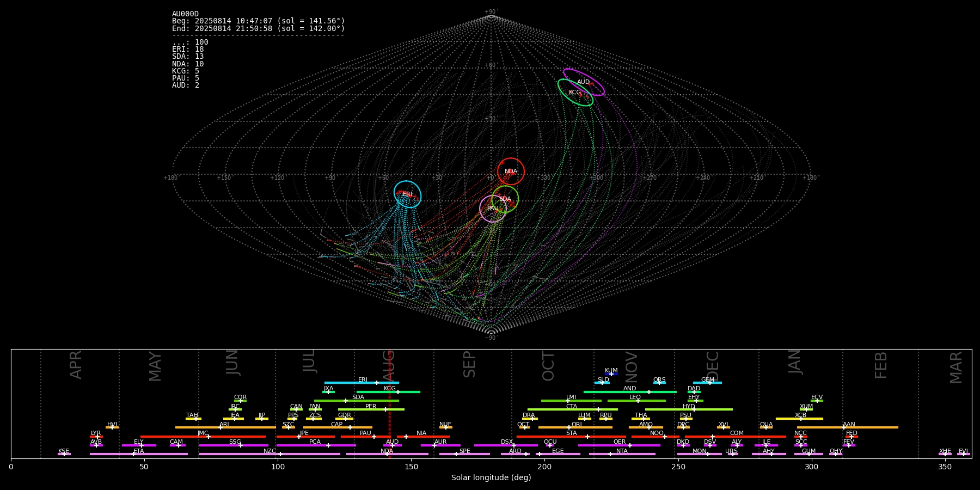Click the DSX purple bar in the timeline

pyautogui.click(x=506, y=445)
